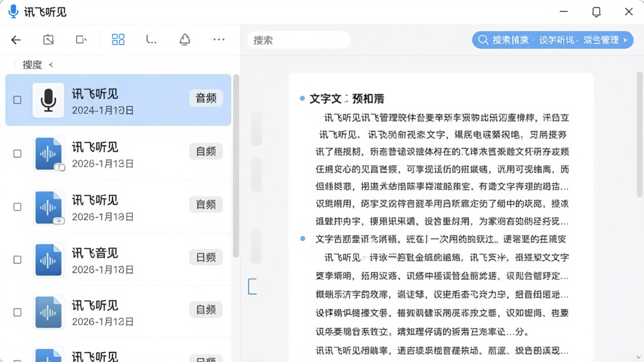Image resolution: width=644 pixels, height=362 pixels.
Task: Maximize the 讯飞听见 window
Action: [x=596, y=12]
